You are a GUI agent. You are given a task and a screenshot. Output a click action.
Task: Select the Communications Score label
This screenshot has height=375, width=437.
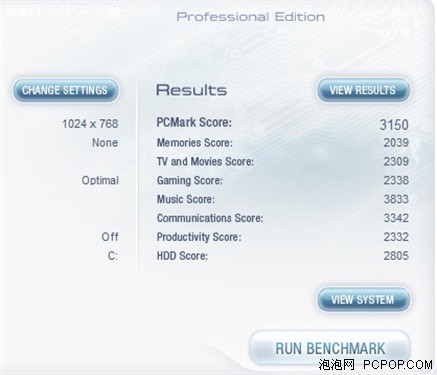click(210, 218)
